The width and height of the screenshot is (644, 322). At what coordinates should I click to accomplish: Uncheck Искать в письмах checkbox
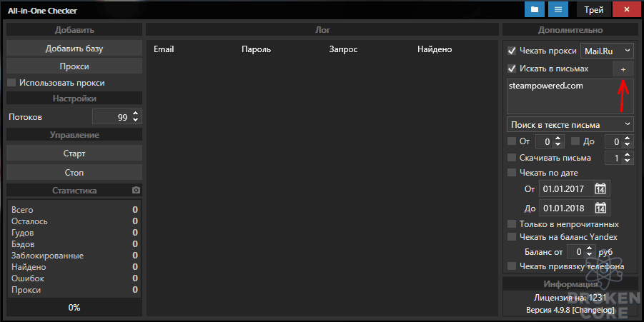512,69
